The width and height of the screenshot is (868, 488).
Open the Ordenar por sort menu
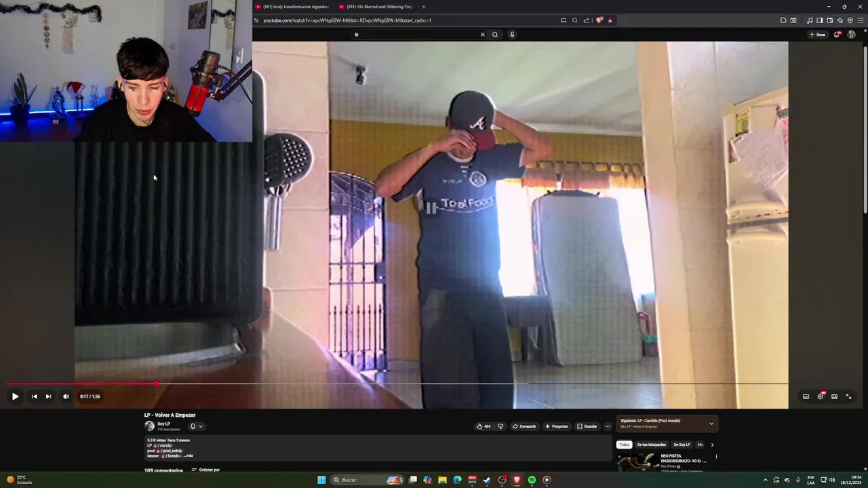point(205,470)
